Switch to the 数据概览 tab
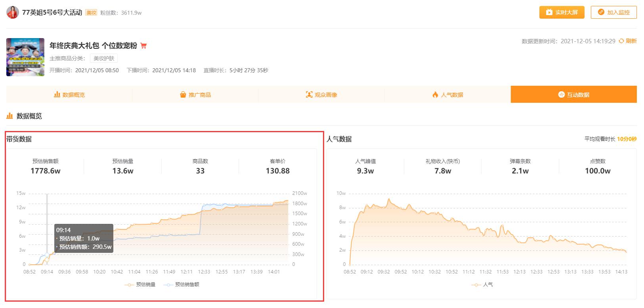Screen dimensions: 644x308 (x=69, y=94)
